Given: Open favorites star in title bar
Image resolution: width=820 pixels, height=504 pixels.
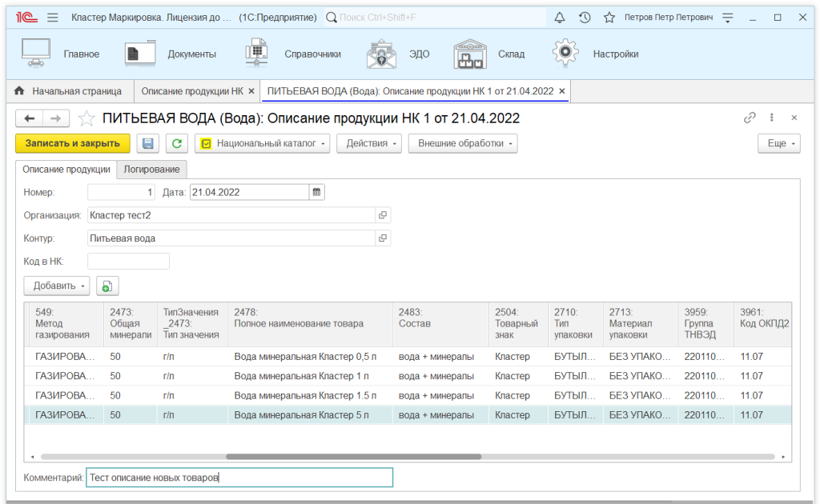Looking at the screenshot, I should (609, 18).
